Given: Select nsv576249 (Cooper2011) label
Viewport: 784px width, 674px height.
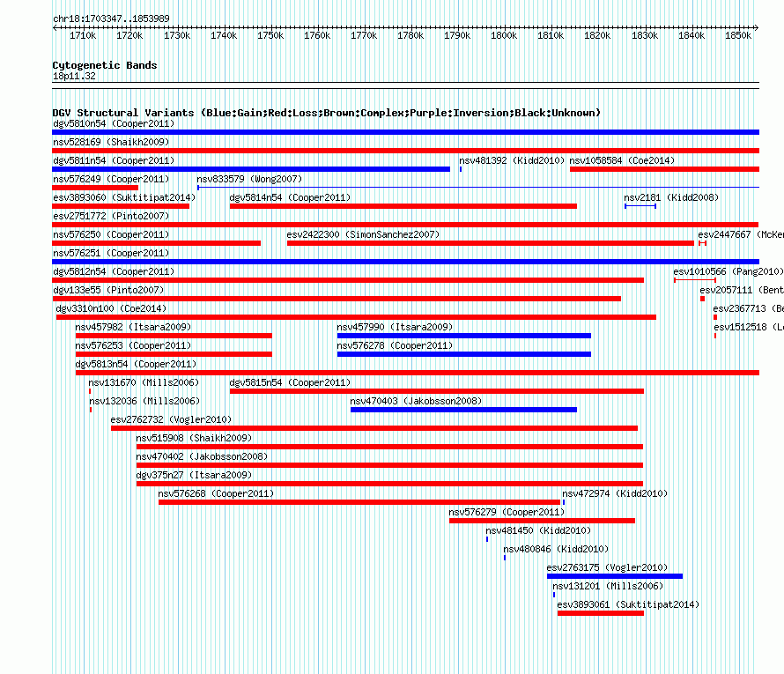Looking at the screenshot, I should tap(111, 179).
